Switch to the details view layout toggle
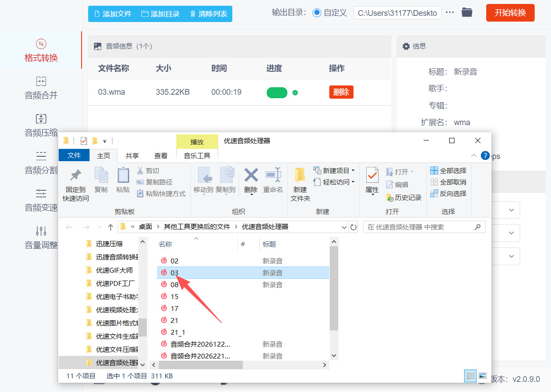Viewport: 551px width, 392px height. [x=471, y=376]
